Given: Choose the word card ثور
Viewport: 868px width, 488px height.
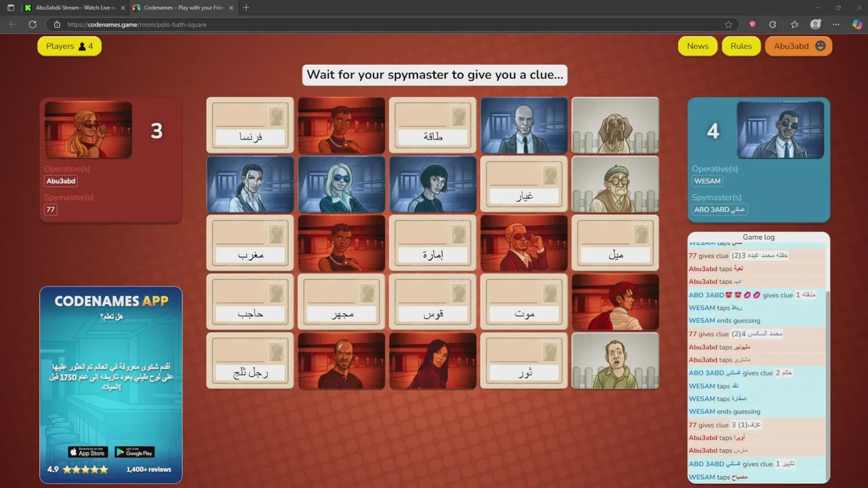Looking at the screenshot, I should coord(524,361).
